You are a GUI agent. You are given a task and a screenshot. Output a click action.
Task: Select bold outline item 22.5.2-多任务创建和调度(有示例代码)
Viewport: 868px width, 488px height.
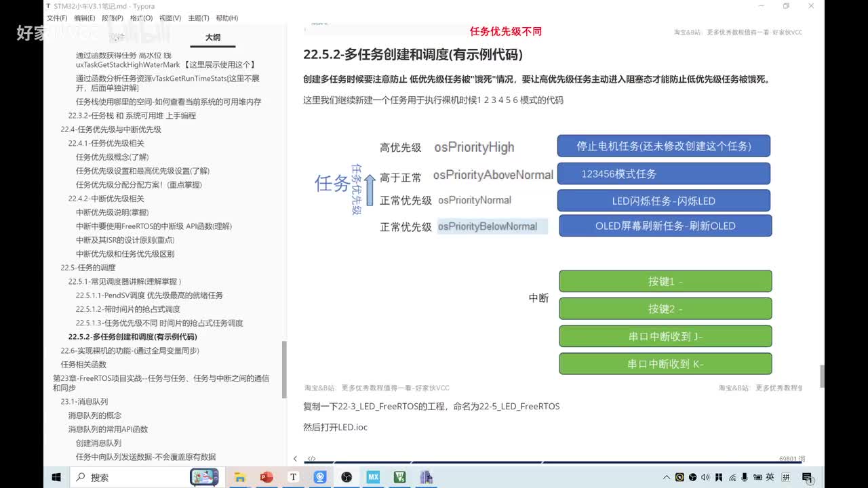[132, 337]
